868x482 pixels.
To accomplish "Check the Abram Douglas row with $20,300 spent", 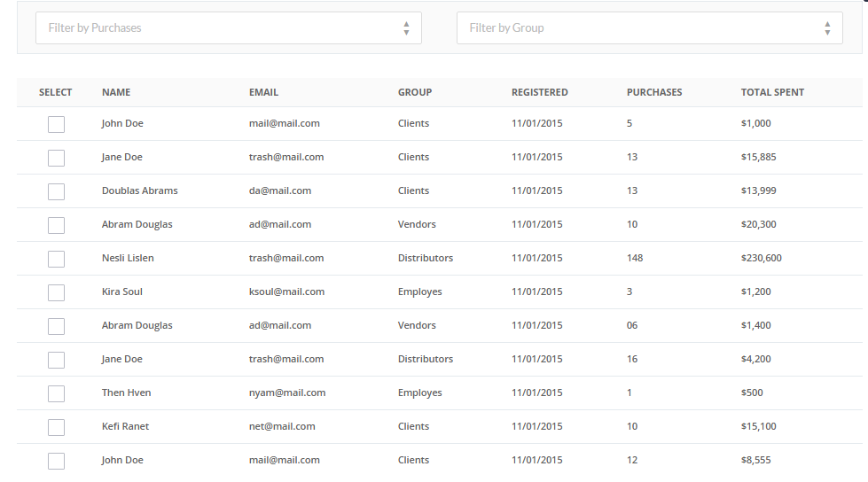I will click(x=56, y=225).
